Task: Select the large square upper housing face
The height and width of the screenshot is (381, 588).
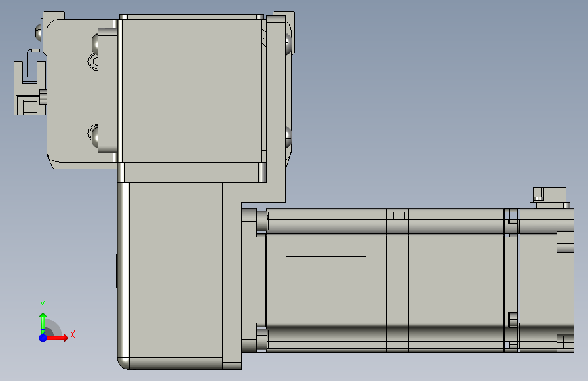Action: click(x=192, y=90)
